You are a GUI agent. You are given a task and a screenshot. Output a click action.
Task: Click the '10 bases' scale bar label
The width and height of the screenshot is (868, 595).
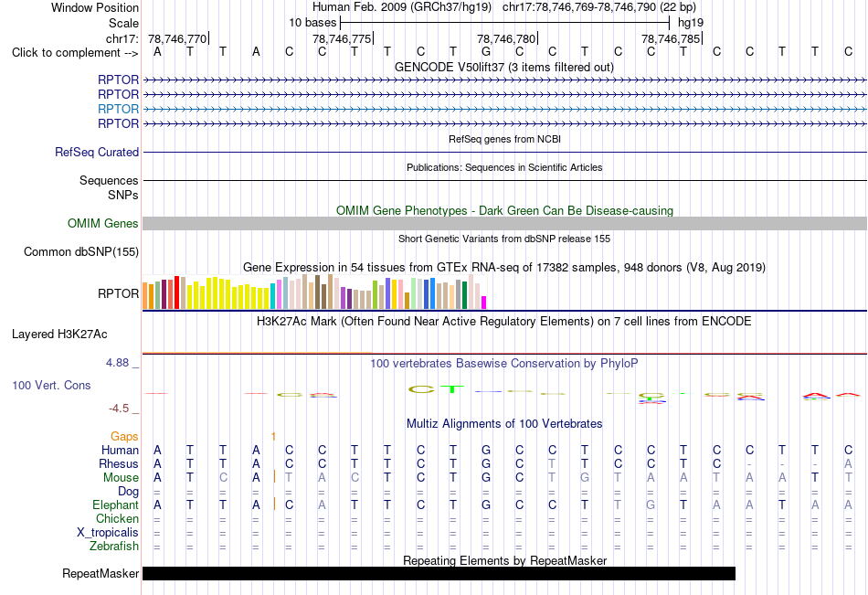[x=312, y=23]
